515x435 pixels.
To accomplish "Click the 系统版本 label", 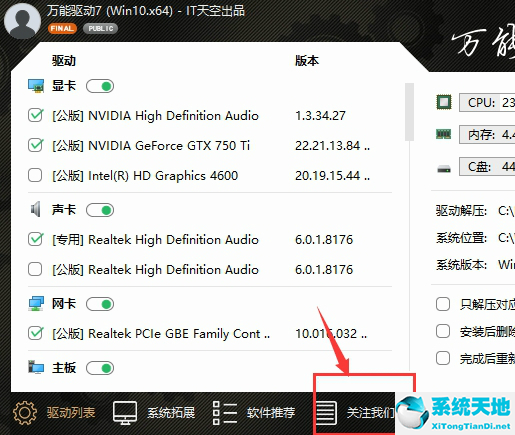I will [461, 265].
